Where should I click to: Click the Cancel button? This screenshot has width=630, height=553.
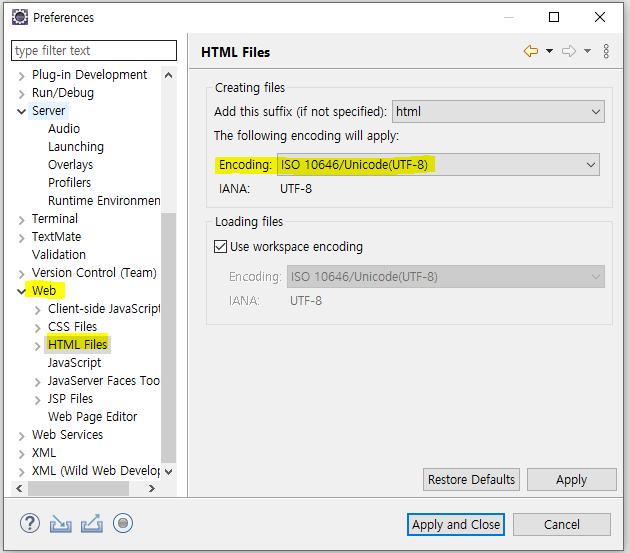click(562, 524)
